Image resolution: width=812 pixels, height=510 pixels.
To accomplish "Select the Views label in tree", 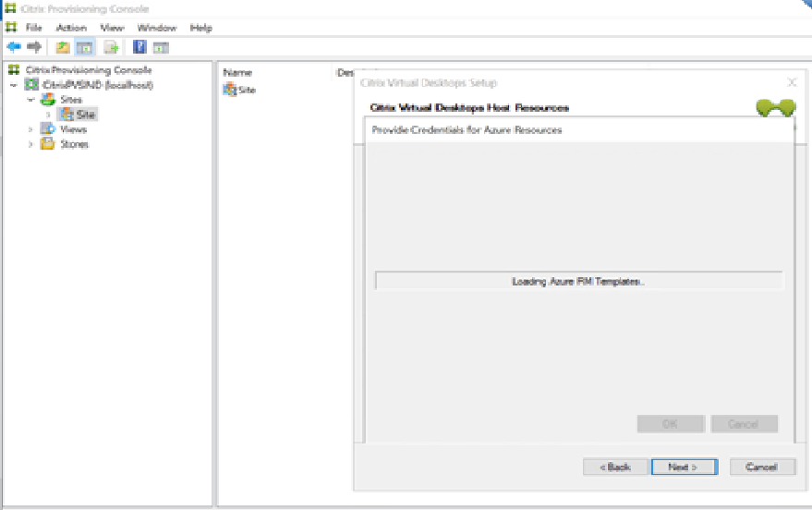I will click(73, 129).
